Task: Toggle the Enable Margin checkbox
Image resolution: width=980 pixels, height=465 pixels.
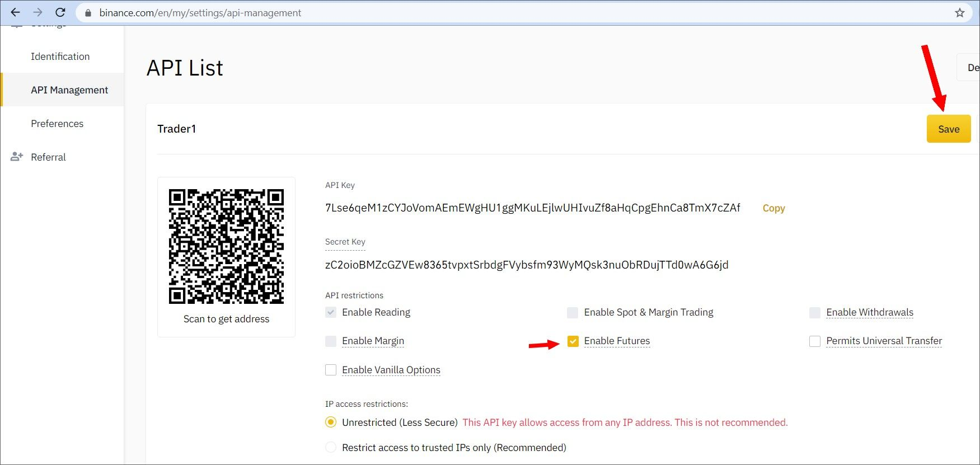Action: point(331,341)
